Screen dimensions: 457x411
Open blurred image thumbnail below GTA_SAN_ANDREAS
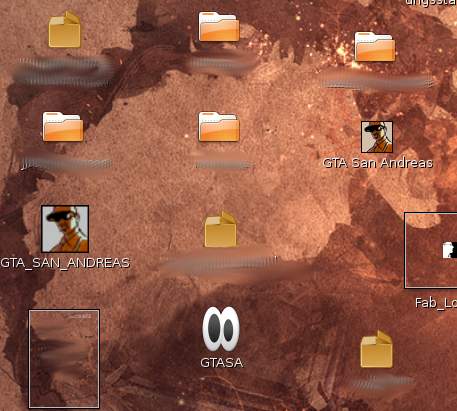point(64,359)
